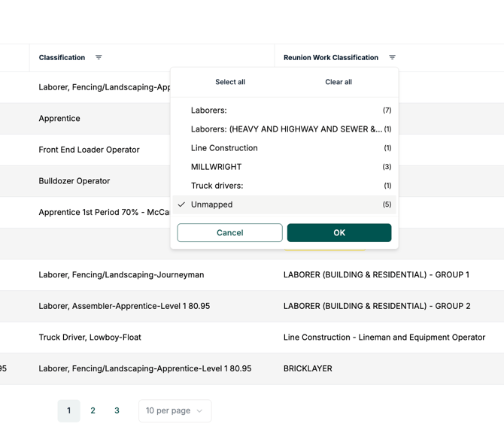Click the Bulldozer Operator cell
The width and height of the screenshot is (504, 442).
click(x=74, y=181)
